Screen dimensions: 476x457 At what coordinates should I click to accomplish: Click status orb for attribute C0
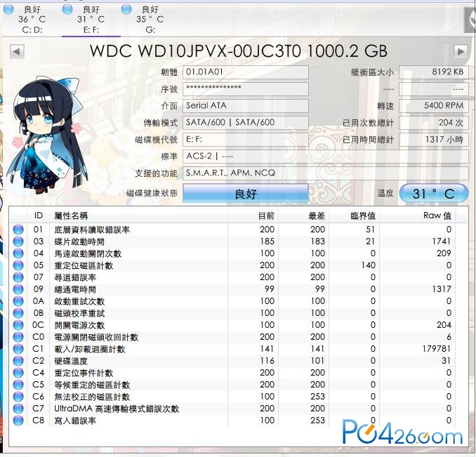coord(18,337)
